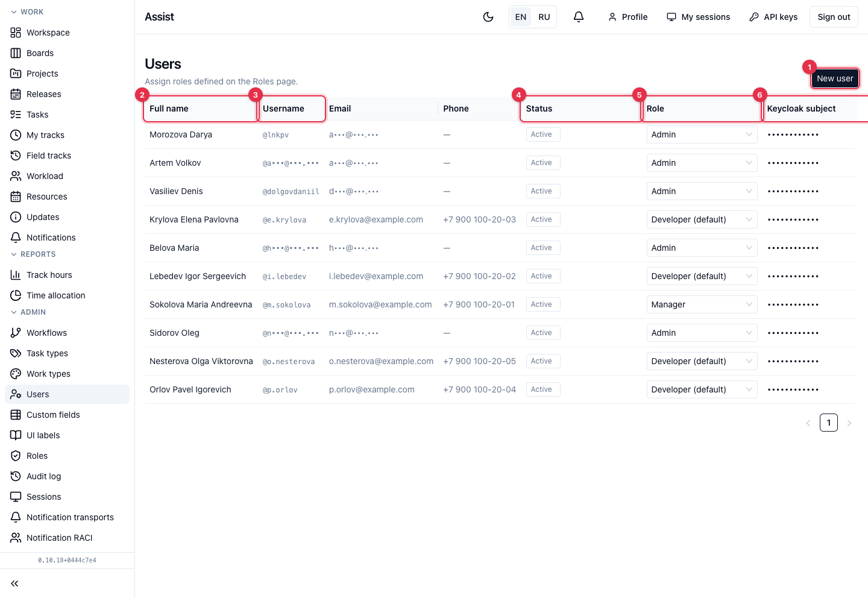Viewport: 868px width, 598px height.
Task: Select pagination page 1
Action: 829,423
